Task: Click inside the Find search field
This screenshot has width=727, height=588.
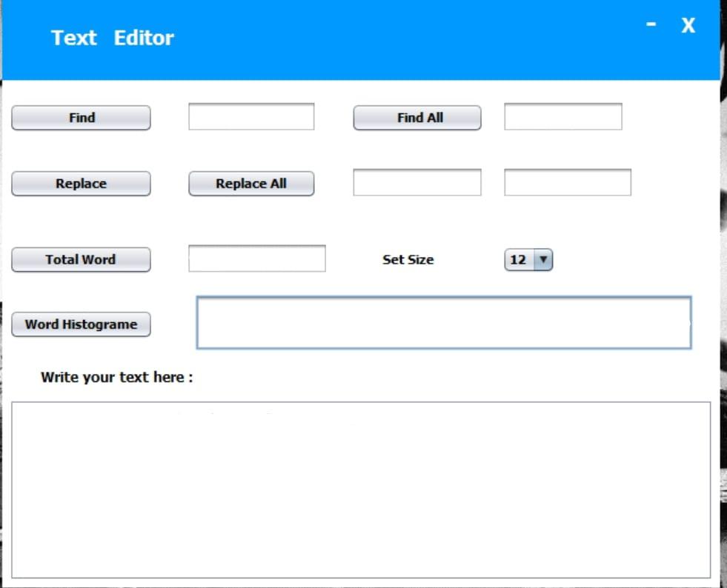Action: [251, 116]
